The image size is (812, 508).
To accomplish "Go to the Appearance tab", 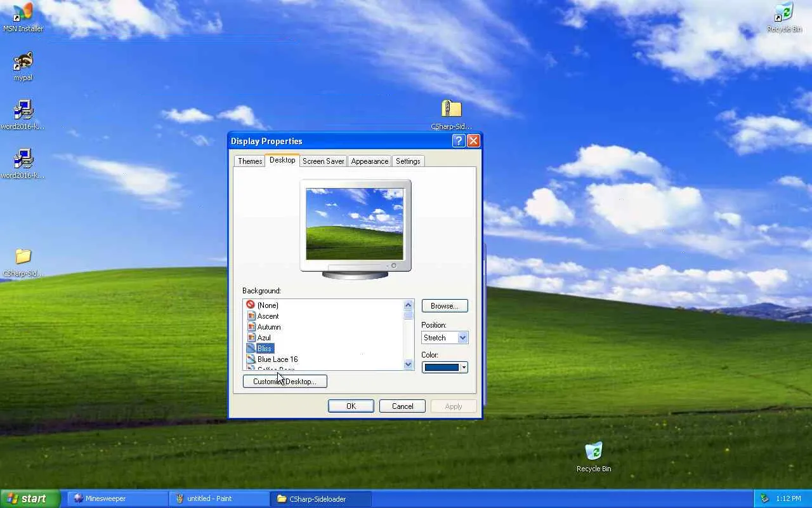I will 370,161.
